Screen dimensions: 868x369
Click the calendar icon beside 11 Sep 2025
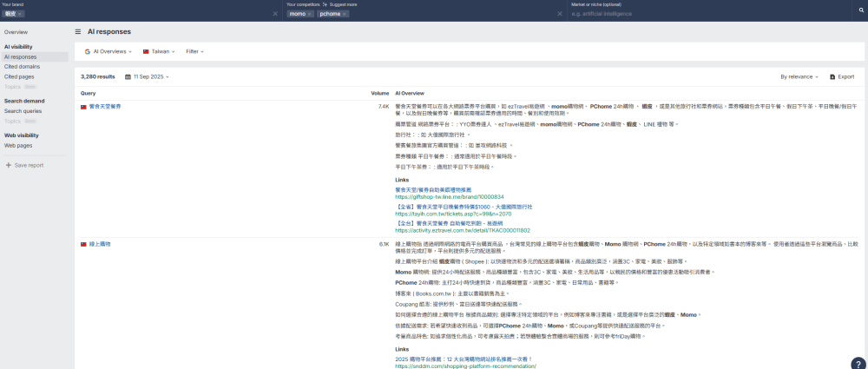click(x=128, y=77)
